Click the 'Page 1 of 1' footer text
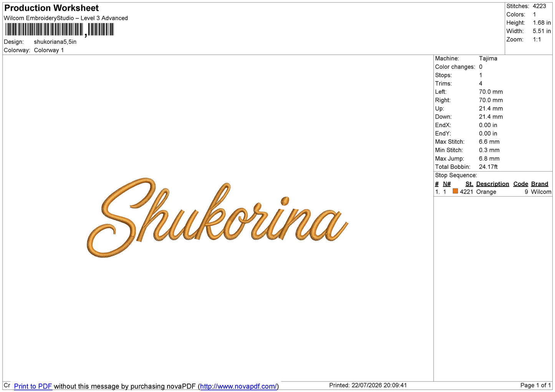The image size is (555, 392). 536,385
